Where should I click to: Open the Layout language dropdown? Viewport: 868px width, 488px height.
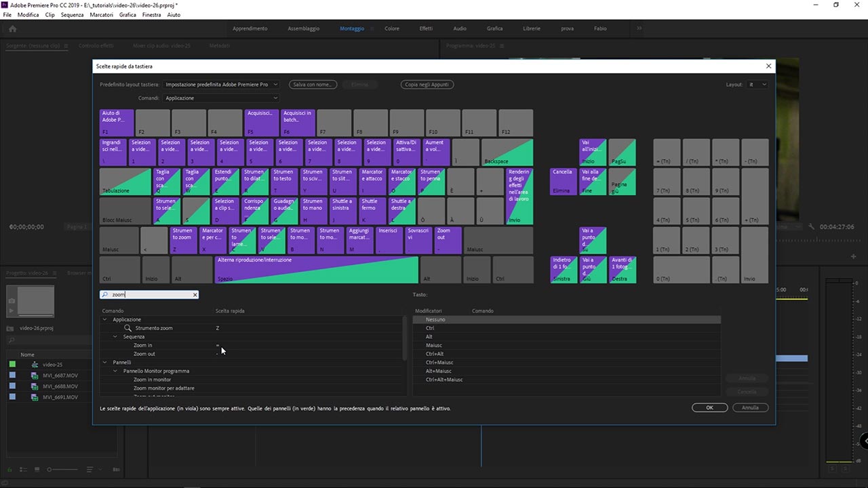coord(757,85)
